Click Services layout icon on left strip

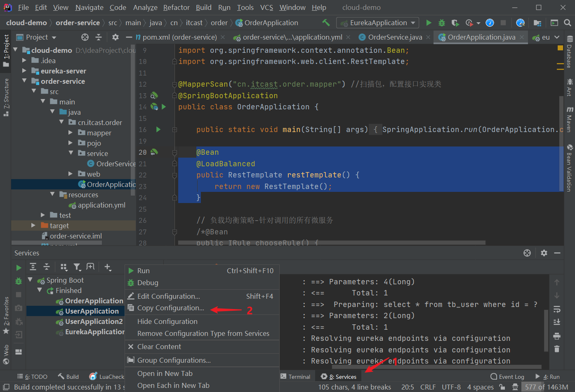pos(19,352)
